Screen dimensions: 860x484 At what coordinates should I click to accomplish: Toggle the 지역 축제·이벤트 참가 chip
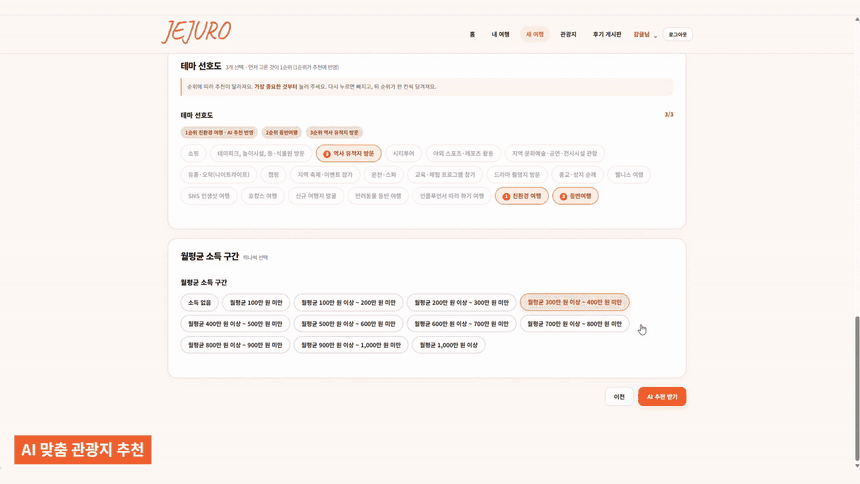click(x=325, y=175)
